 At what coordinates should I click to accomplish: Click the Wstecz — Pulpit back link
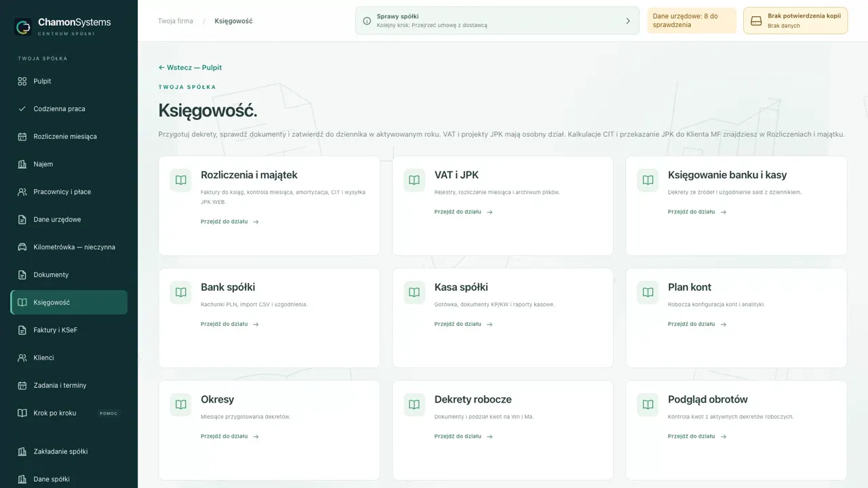pos(190,68)
